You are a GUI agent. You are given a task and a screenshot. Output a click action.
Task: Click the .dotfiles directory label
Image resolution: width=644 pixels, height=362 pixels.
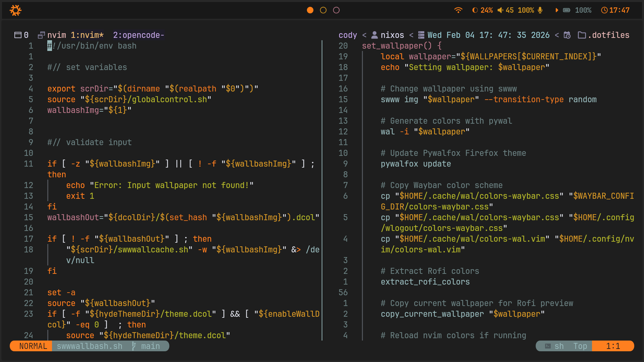pos(608,35)
